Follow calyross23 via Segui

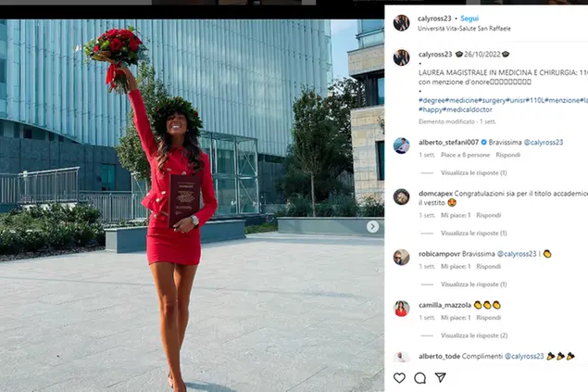pyautogui.click(x=469, y=19)
